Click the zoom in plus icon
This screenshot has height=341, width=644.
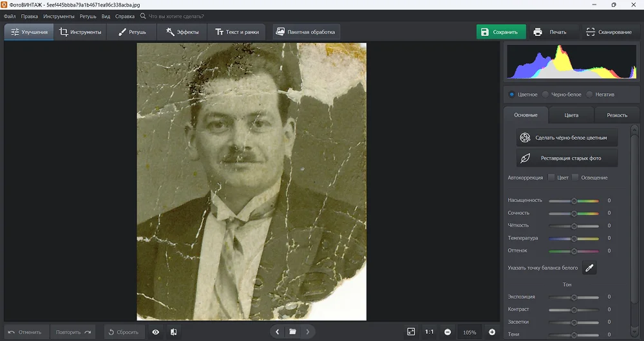492,332
